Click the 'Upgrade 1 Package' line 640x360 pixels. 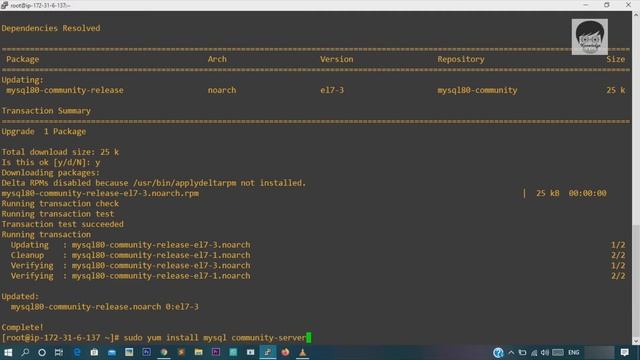pyautogui.click(x=44, y=131)
